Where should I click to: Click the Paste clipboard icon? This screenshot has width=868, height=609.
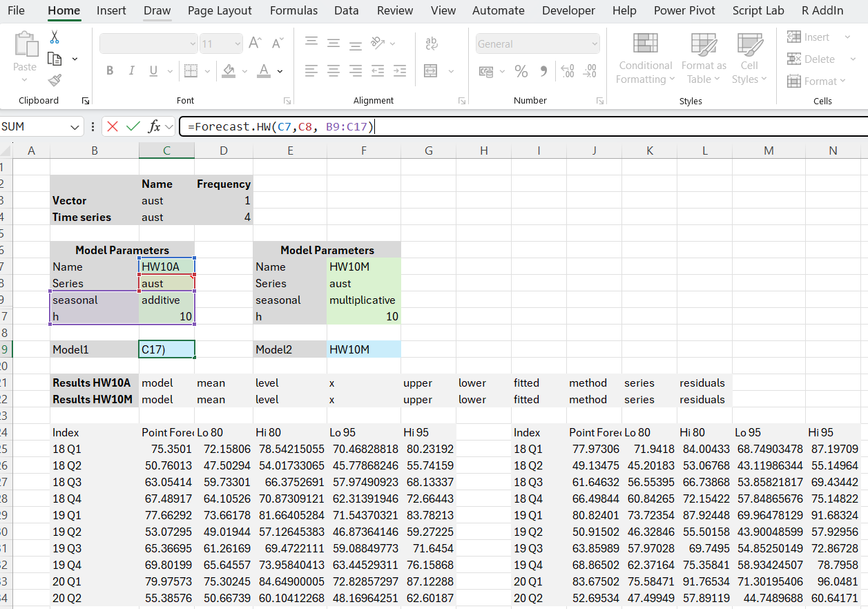25,45
